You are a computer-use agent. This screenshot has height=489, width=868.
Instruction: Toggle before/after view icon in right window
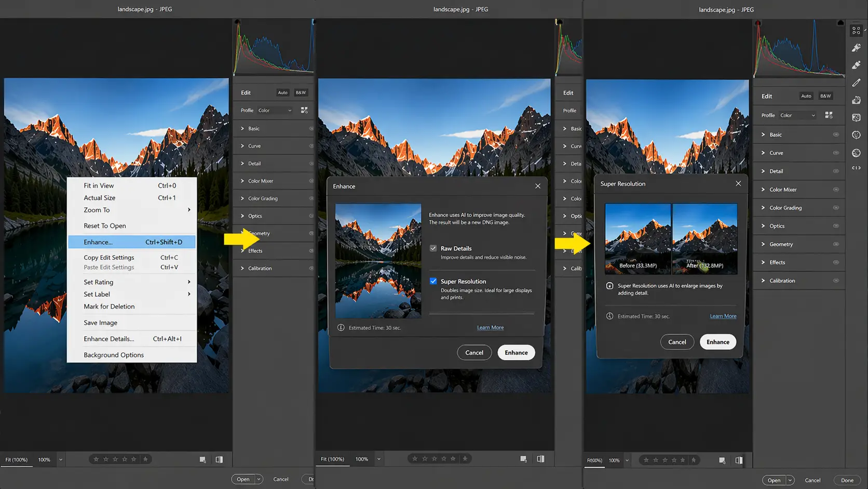pos(739,460)
